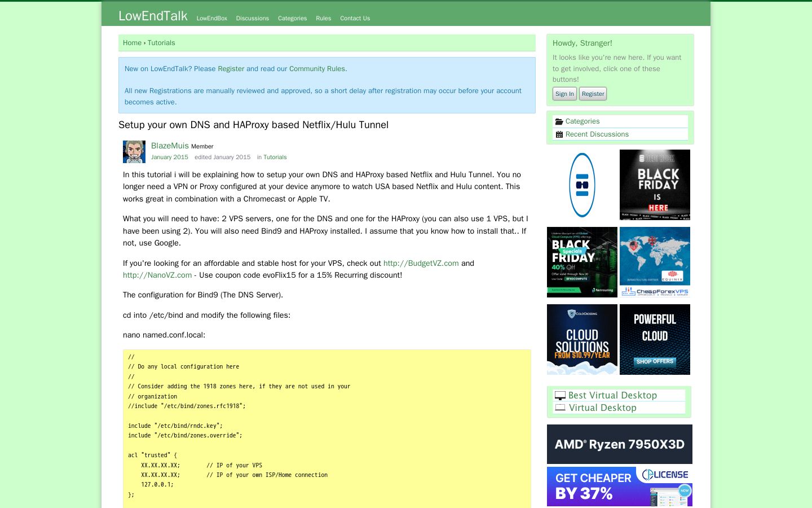Open the CheapForexVPS world map ad

pyautogui.click(x=655, y=262)
